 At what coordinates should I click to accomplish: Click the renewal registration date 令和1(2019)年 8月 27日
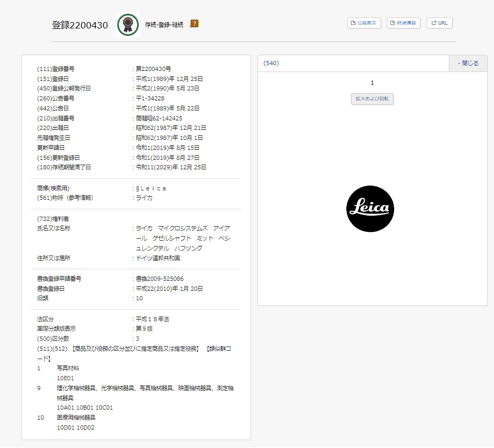pos(168,158)
